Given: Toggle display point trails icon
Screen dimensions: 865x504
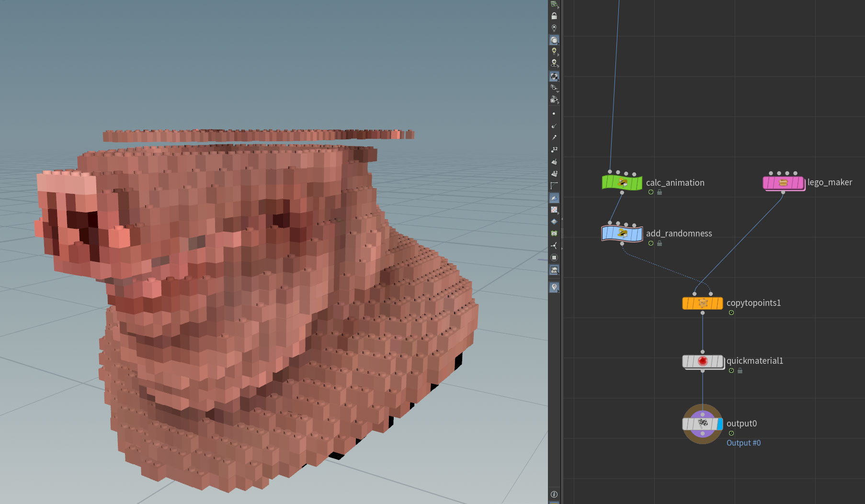Looking at the screenshot, I should 554,137.
